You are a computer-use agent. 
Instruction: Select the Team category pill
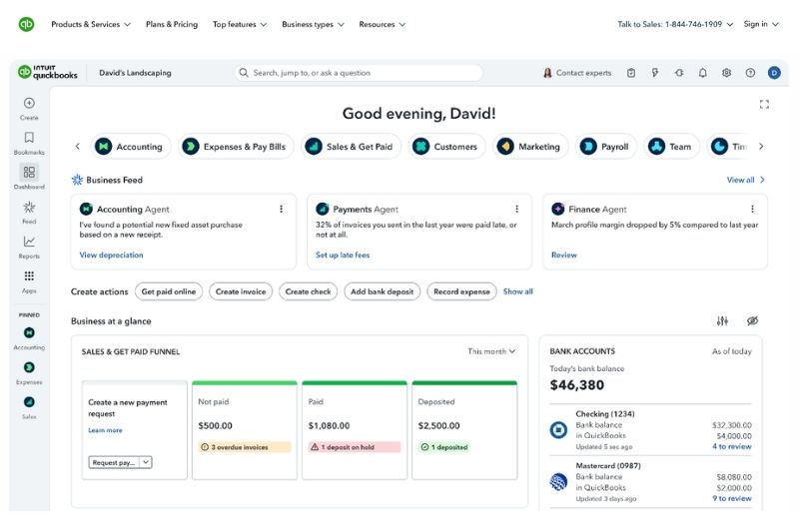pyautogui.click(x=671, y=147)
